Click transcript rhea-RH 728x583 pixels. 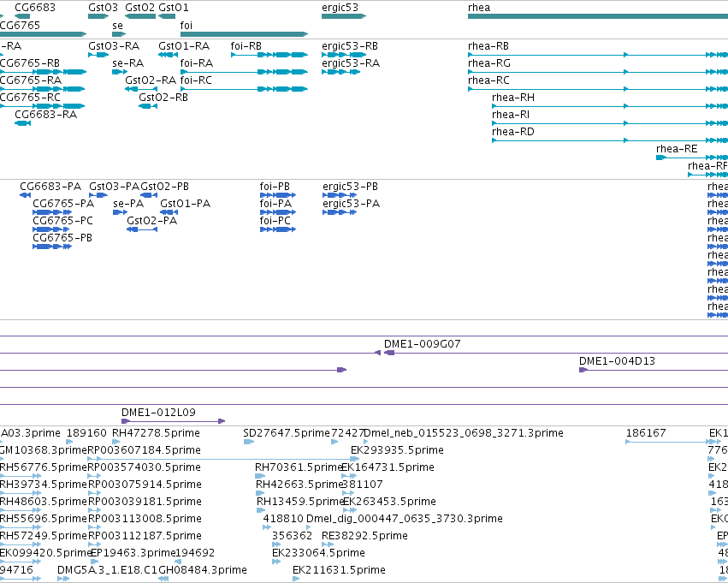(x=610, y=106)
